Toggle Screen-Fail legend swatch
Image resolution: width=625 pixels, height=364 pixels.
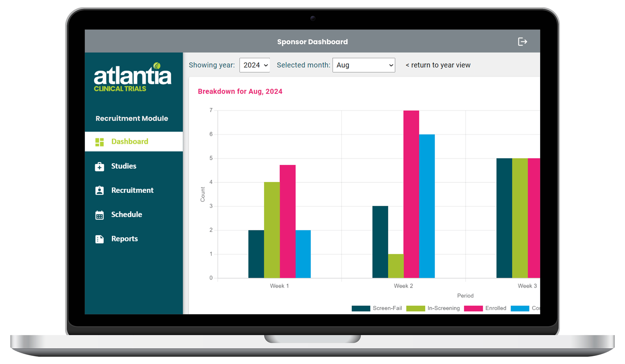coord(361,308)
